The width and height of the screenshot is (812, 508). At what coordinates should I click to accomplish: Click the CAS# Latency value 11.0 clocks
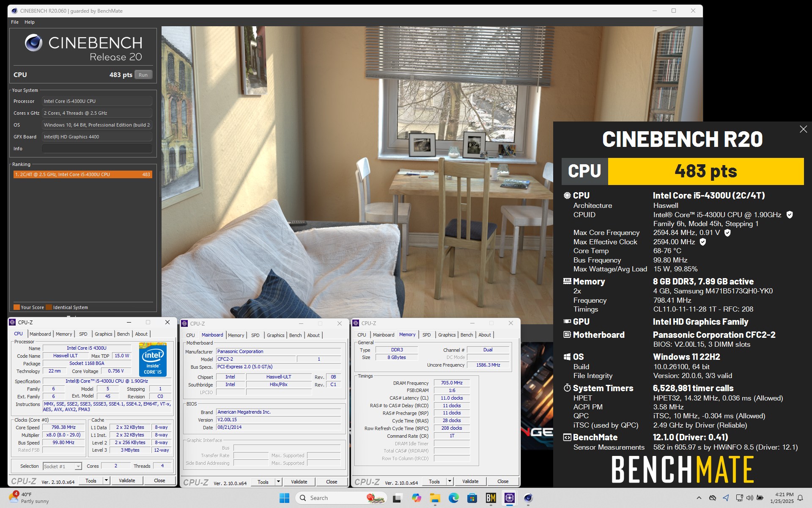[452, 398]
